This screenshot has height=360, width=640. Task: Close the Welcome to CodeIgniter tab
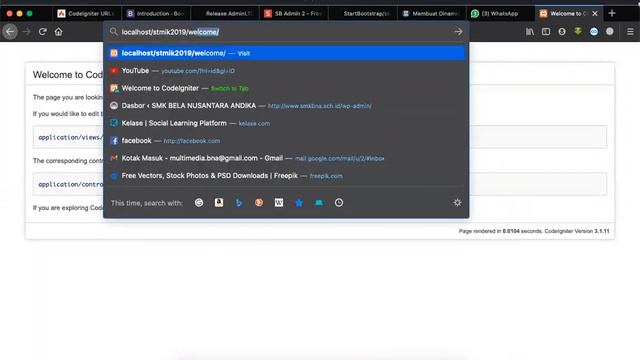point(595,13)
